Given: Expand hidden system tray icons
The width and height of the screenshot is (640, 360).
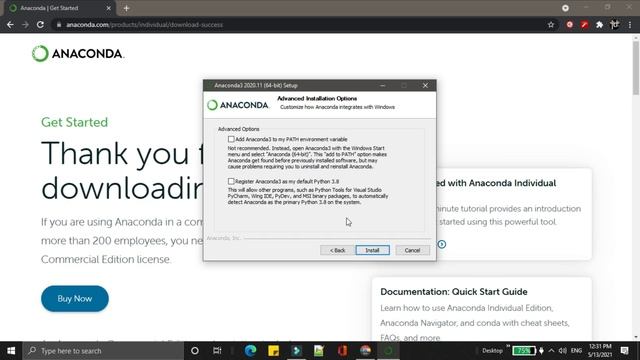Looking at the screenshot, I should (551, 351).
